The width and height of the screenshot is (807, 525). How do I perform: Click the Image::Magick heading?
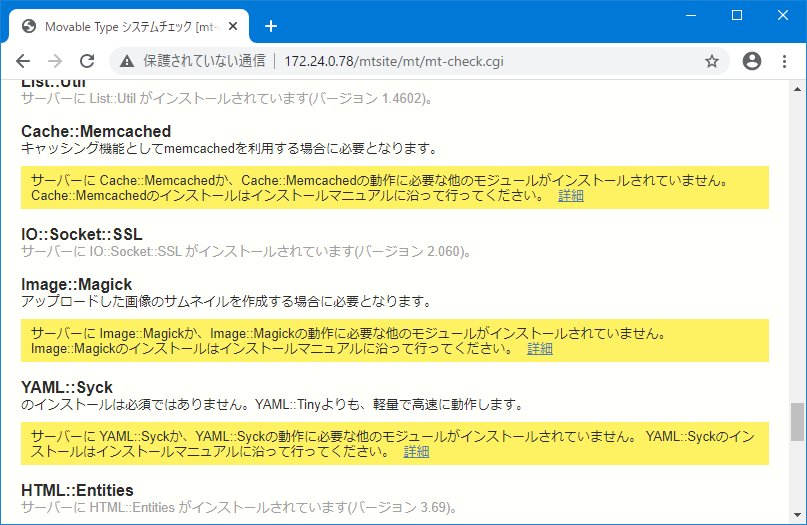point(76,284)
